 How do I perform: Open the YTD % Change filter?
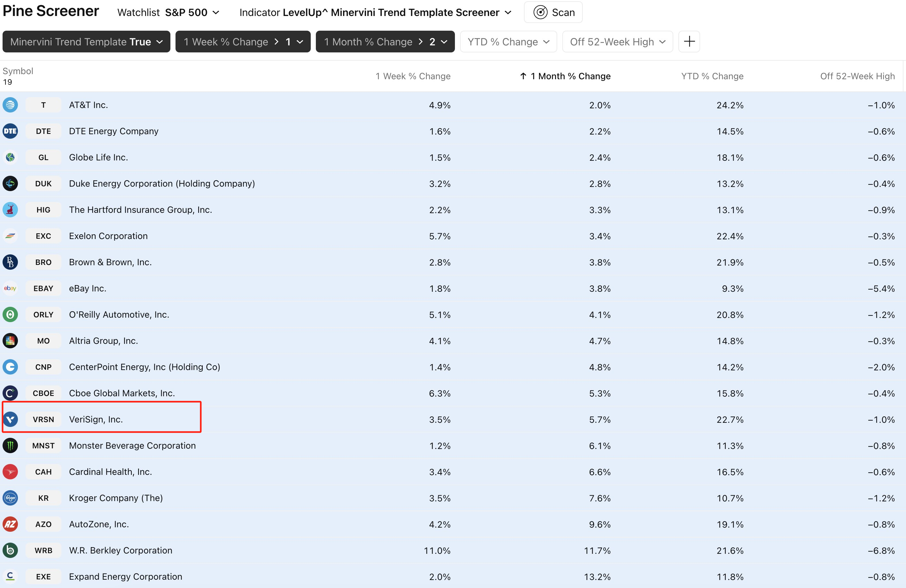[509, 42]
